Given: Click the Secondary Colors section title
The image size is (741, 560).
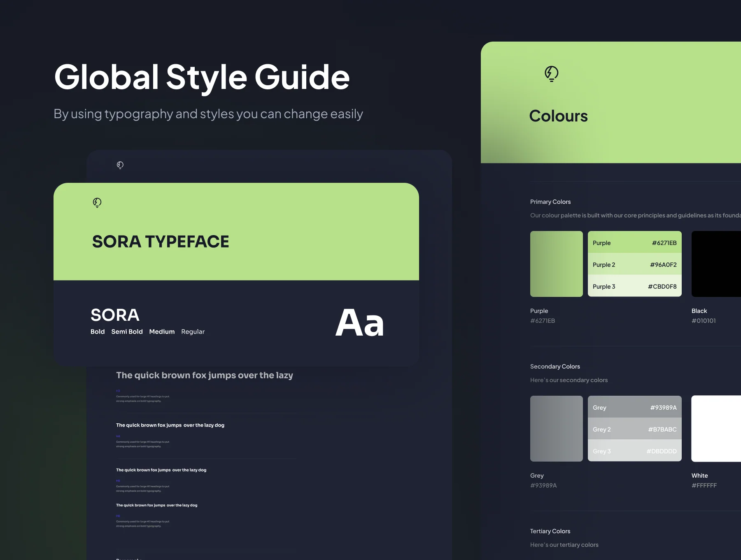Looking at the screenshot, I should 555,366.
